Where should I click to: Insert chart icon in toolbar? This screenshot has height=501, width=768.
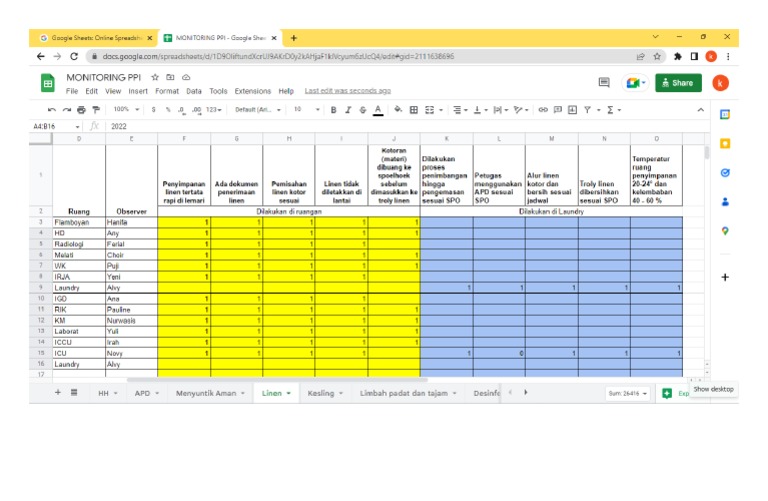pyautogui.click(x=572, y=110)
